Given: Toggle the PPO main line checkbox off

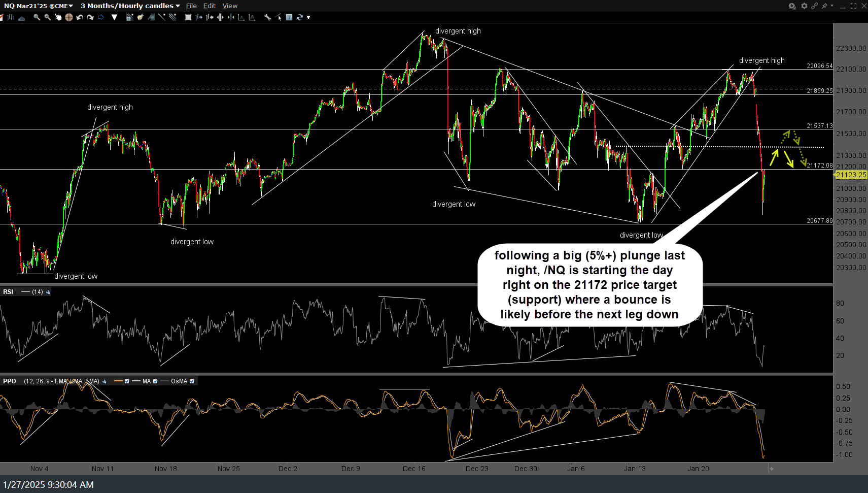Looking at the screenshot, I should (127, 381).
